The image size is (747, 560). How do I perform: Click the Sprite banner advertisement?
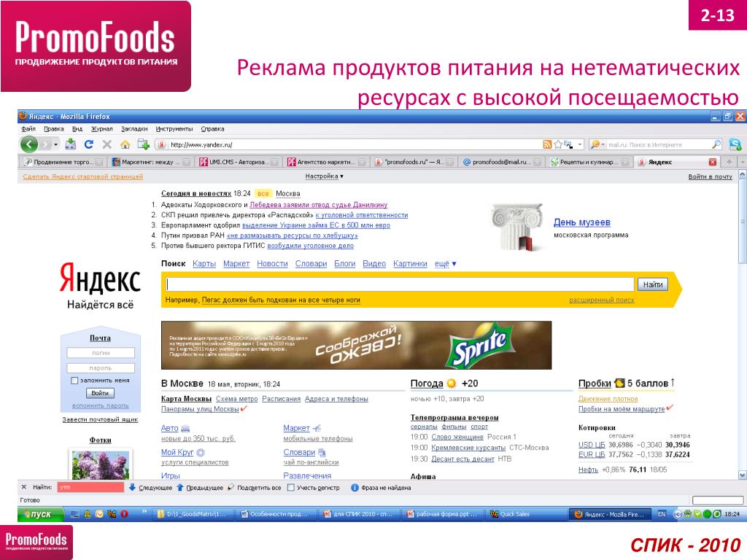pyautogui.click(x=356, y=345)
